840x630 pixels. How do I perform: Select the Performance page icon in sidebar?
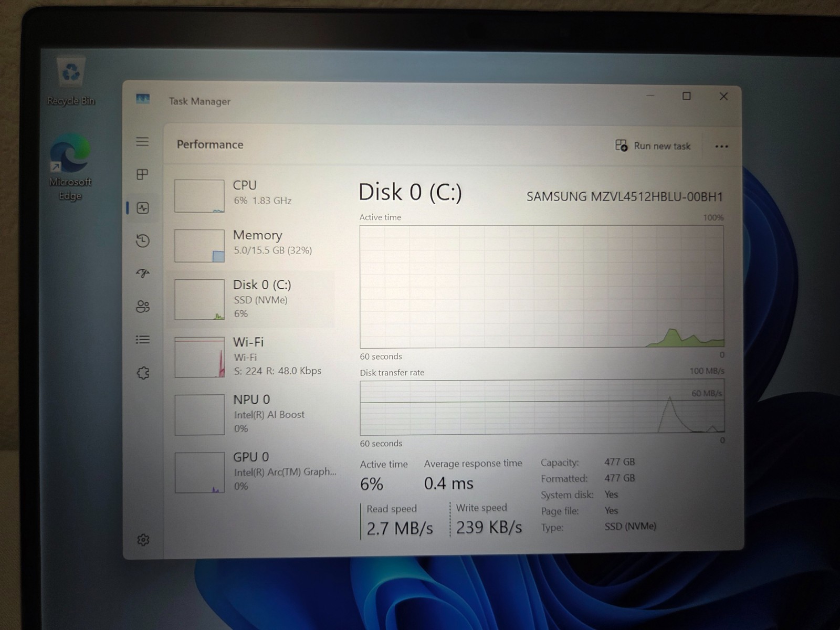coord(142,208)
